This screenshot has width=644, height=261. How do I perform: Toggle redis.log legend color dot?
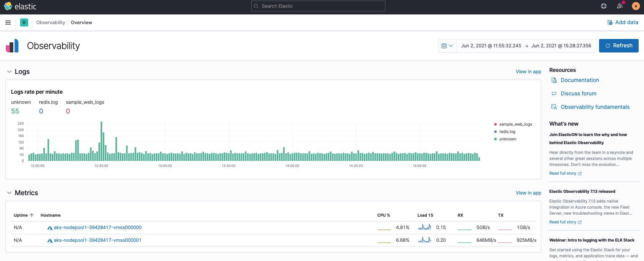pyautogui.click(x=495, y=132)
